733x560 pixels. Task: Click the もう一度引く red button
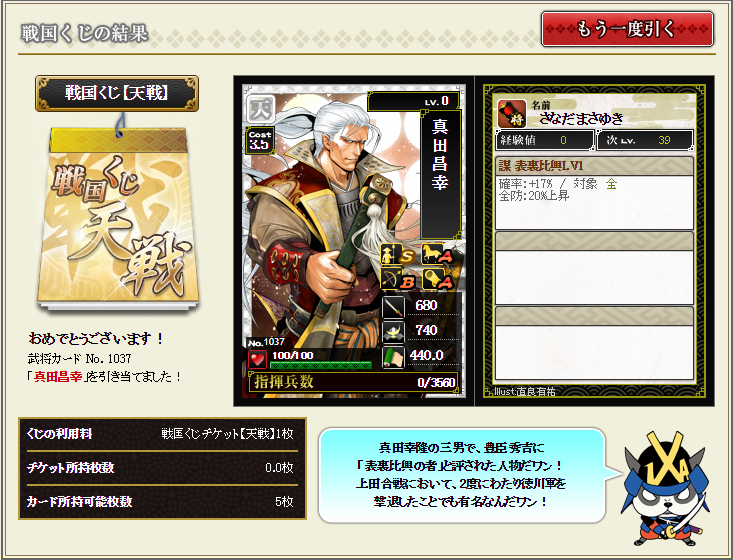(x=627, y=29)
